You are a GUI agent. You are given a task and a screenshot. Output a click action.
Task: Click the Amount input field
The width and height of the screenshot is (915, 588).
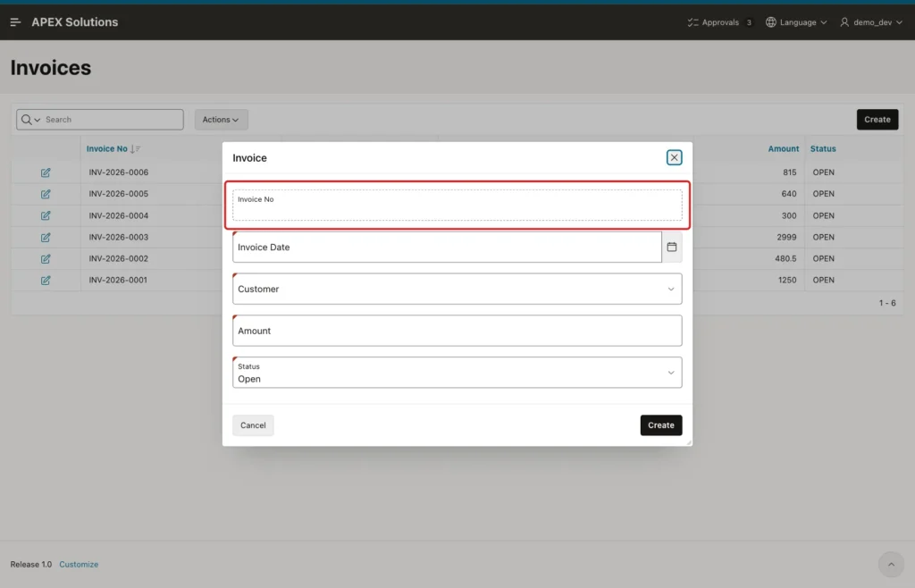tap(457, 331)
